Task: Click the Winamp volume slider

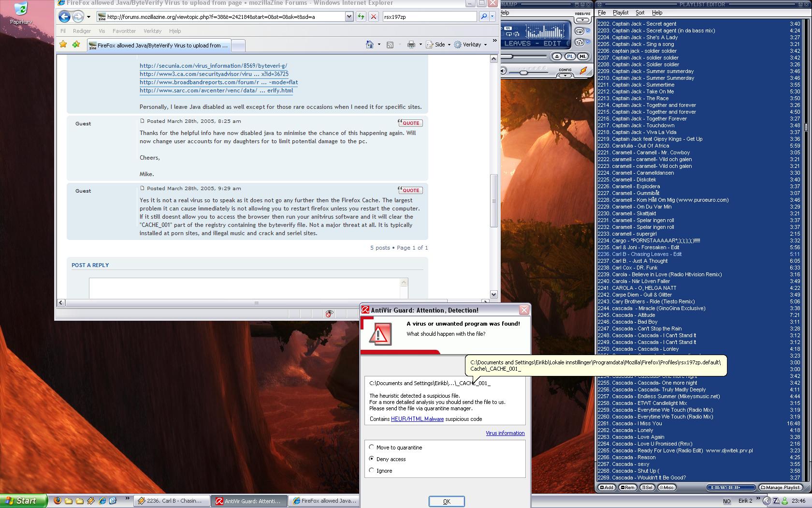Action: click(524, 72)
